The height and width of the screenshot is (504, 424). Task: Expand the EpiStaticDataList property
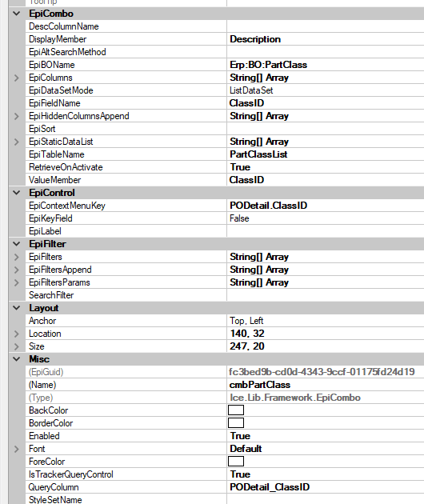pos(16,142)
